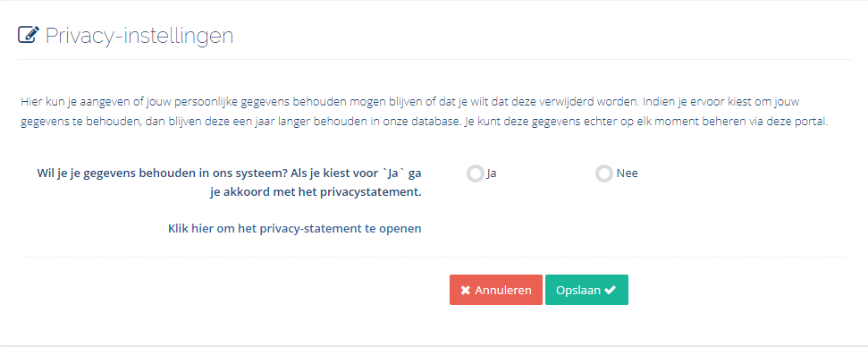The height and width of the screenshot is (347, 868).
Task: Cancel changes with the Annuleren button
Action: tap(496, 290)
